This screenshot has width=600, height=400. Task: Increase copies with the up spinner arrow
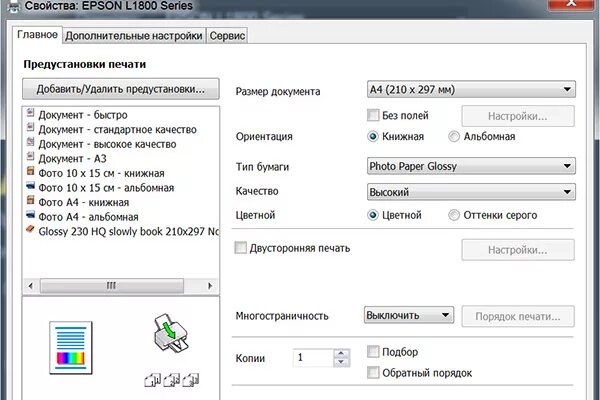point(341,353)
